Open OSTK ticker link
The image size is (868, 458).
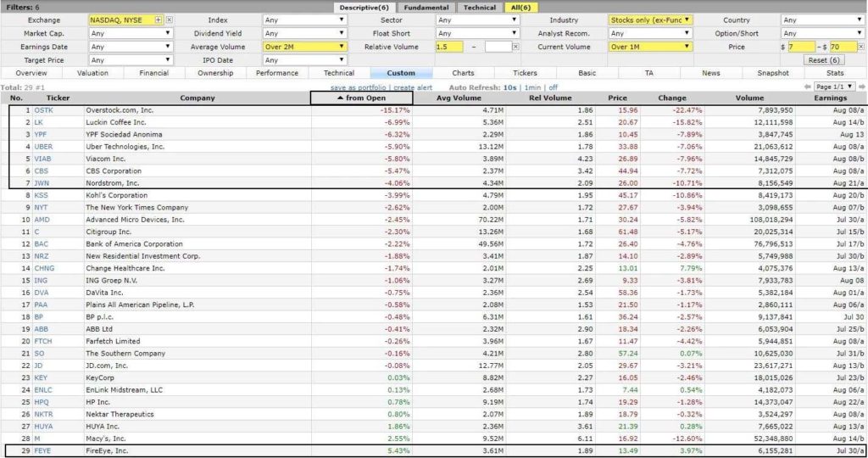pos(44,110)
